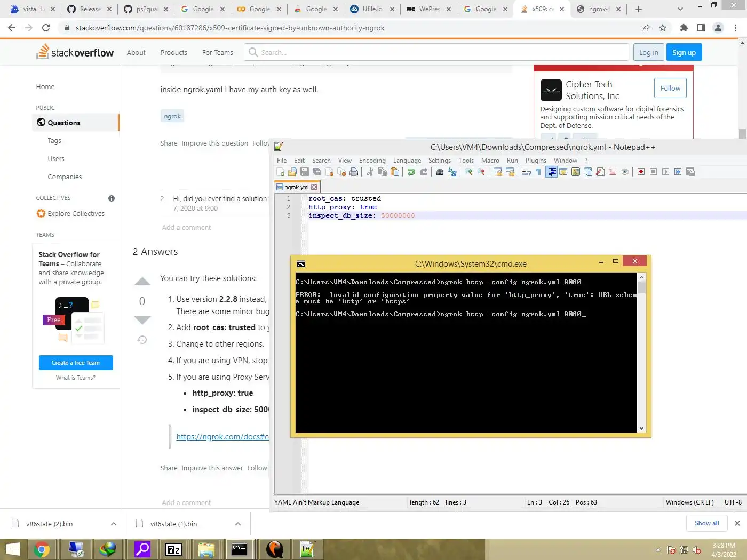Open Chrome customize menu three dots
The width and height of the screenshot is (747, 560).
tap(736, 28)
